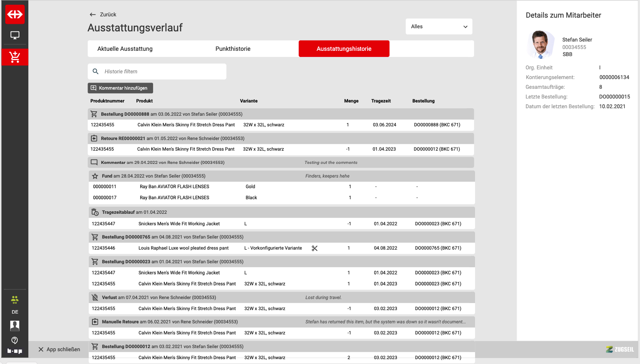Click App schließen in the bottom bar

[x=59, y=349]
